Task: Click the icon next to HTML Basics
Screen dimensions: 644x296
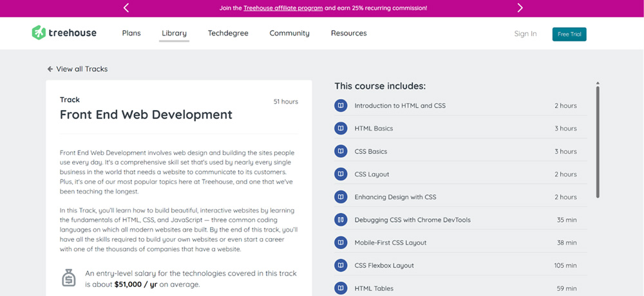Action: click(341, 129)
